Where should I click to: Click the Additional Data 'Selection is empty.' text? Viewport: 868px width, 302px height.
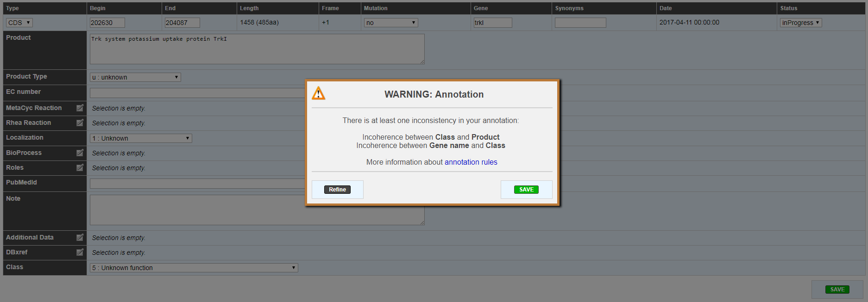pyautogui.click(x=119, y=238)
